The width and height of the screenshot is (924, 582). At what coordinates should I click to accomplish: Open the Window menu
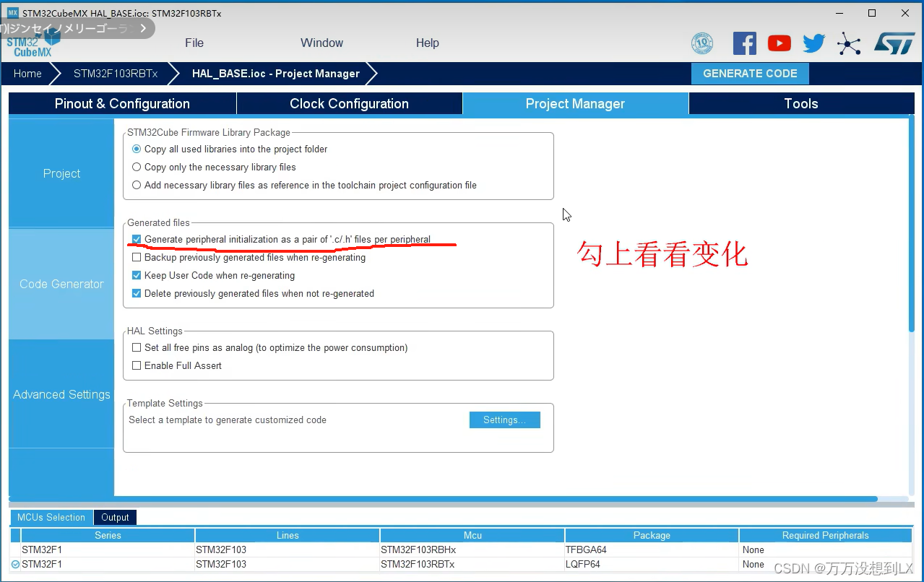coord(321,43)
